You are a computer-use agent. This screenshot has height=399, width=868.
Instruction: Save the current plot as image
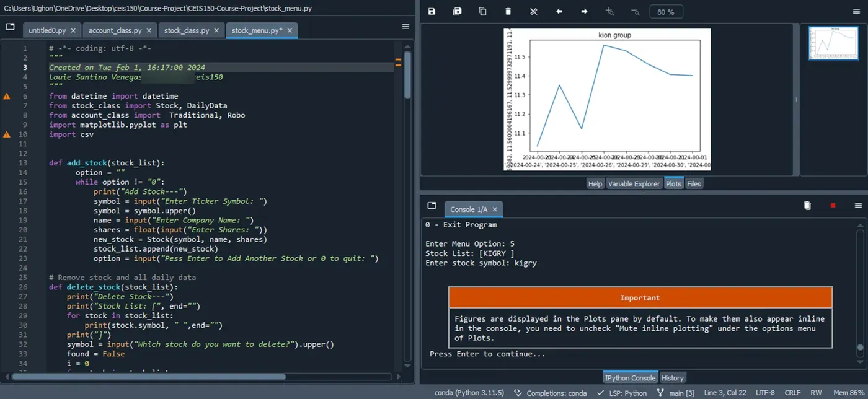[x=432, y=12]
